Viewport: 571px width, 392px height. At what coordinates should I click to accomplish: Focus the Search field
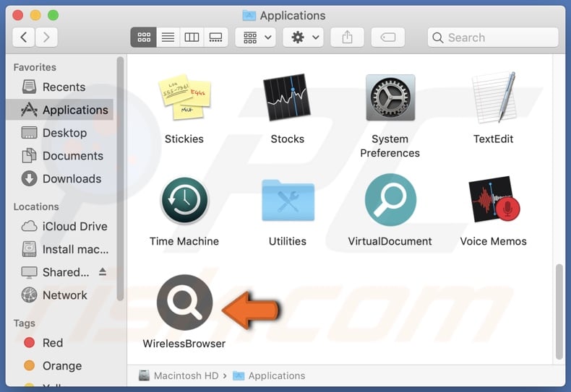click(493, 37)
